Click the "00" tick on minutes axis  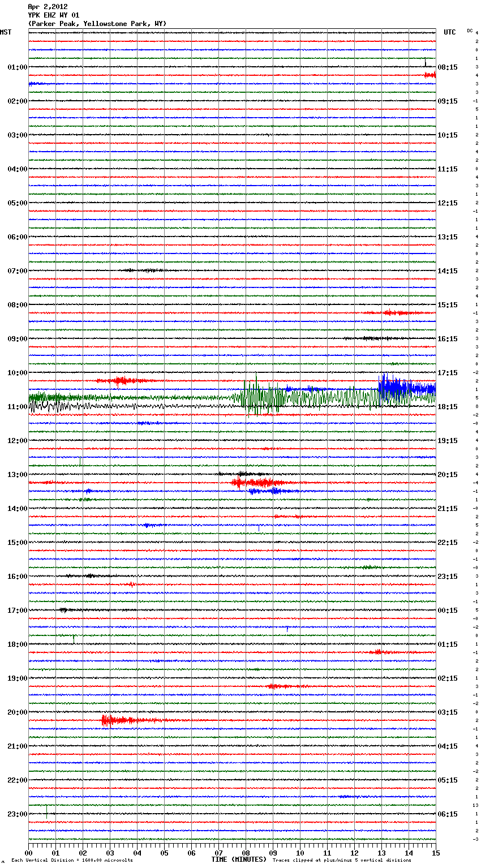(28, 853)
